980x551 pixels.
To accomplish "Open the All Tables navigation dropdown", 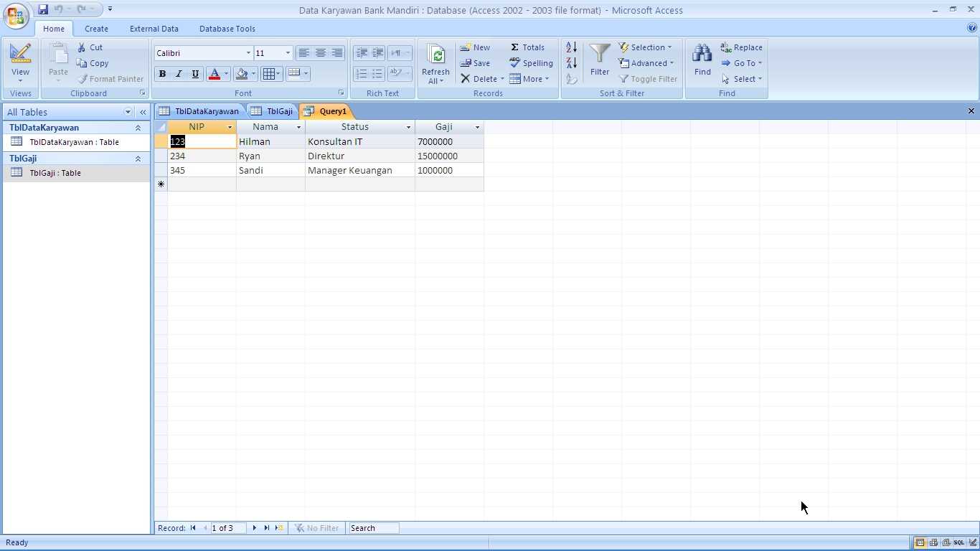I will [128, 112].
